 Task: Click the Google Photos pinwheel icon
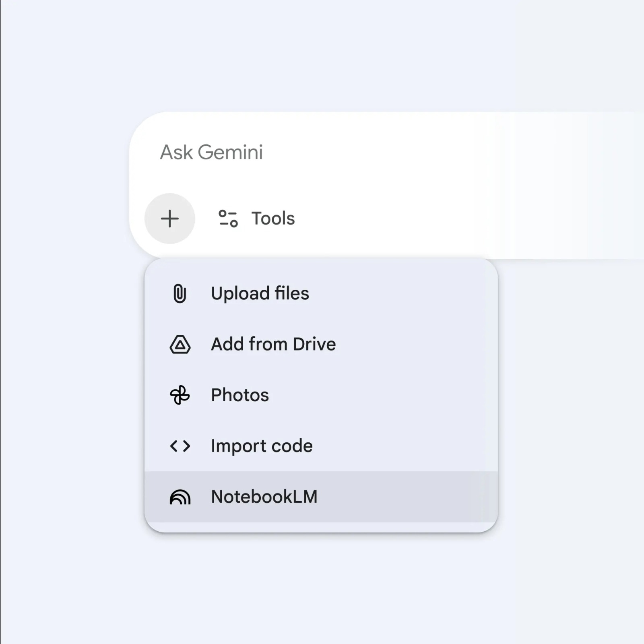[180, 395]
